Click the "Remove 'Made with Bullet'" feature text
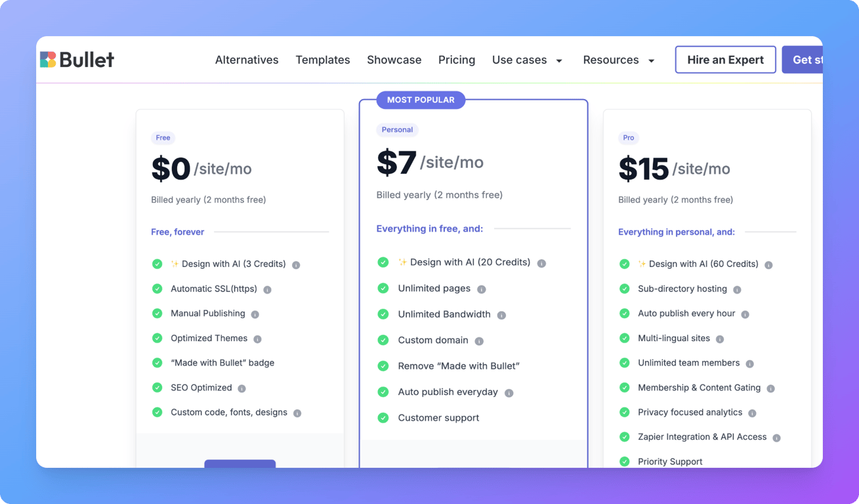859x504 pixels. [459, 366]
